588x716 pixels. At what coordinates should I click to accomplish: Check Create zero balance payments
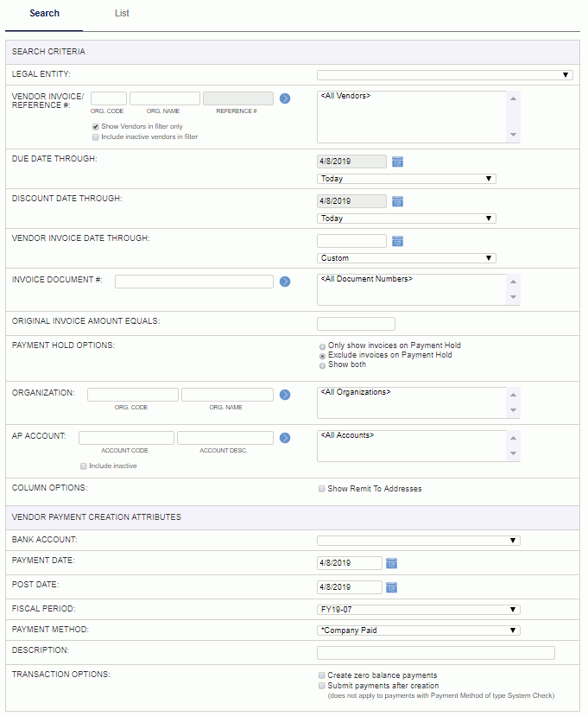pos(322,675)
